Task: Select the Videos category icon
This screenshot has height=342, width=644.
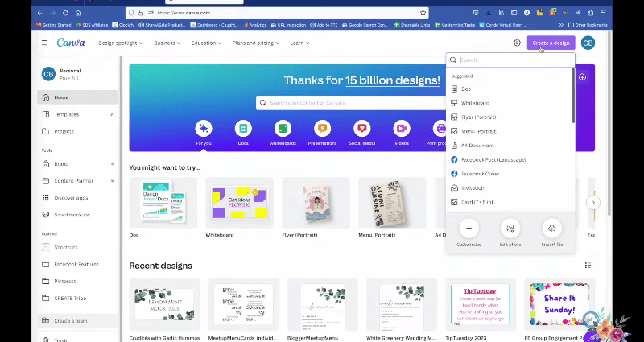Action: [x=402, y=129]
